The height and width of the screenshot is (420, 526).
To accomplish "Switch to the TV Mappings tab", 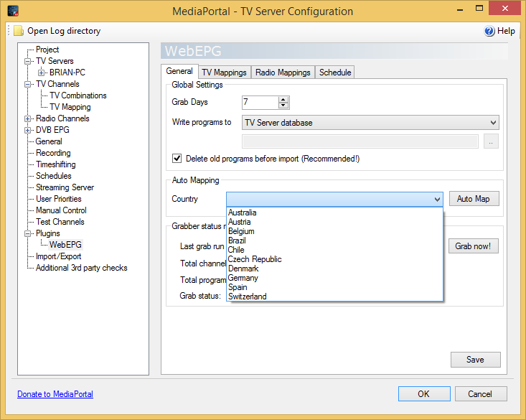I will coord(224,73).
